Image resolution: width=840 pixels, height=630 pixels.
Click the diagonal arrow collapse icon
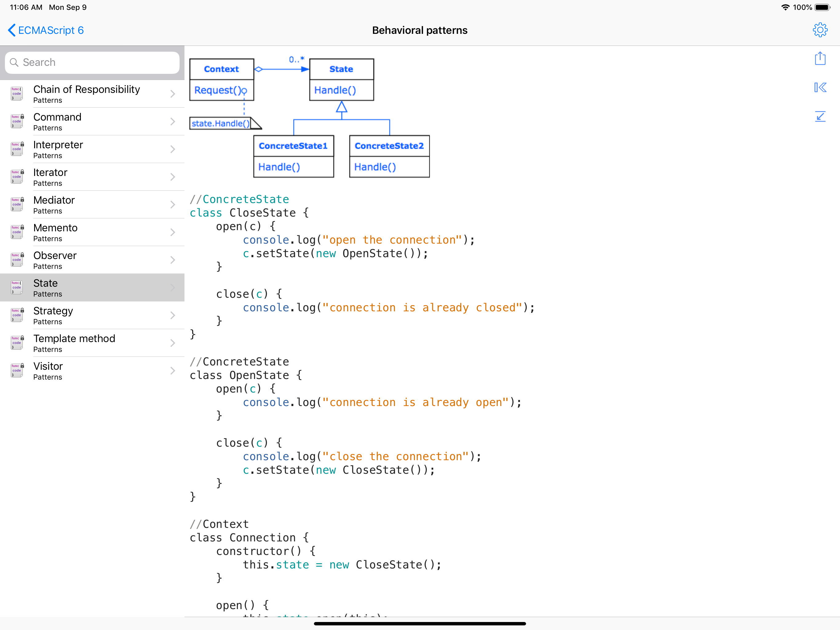click(820, 117)
